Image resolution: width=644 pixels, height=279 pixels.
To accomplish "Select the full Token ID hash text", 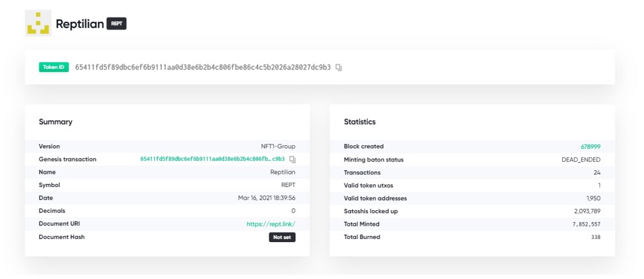I will 203,68.
